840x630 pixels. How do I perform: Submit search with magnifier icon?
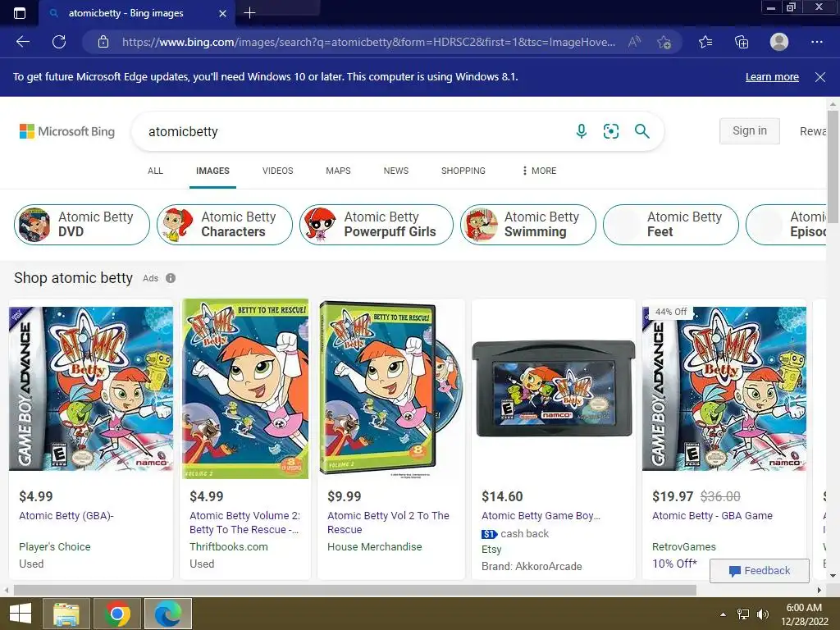point(641,131)
